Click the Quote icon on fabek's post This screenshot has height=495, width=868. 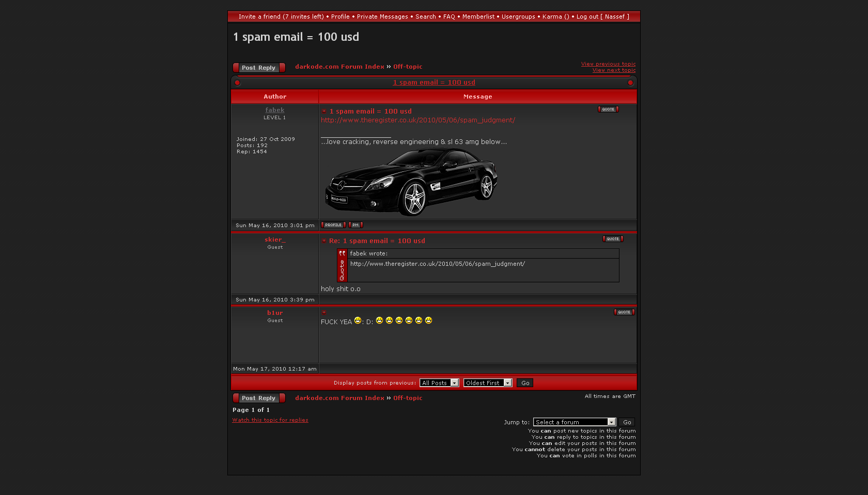608,109
